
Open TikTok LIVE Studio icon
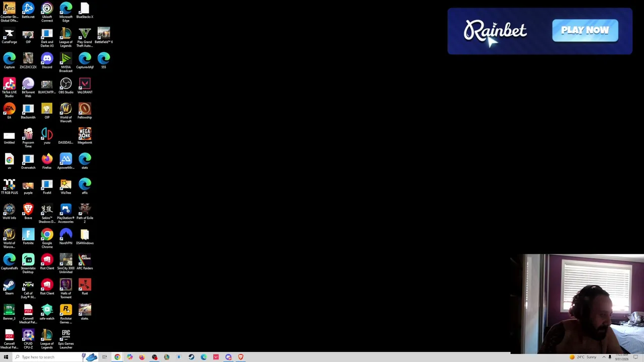point(9,87)
